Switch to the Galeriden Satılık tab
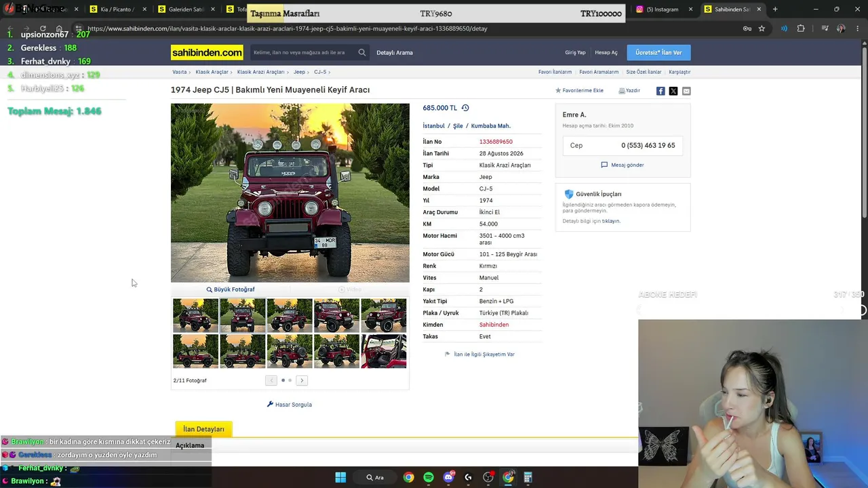The image size is (868, 488). (184, 9)
